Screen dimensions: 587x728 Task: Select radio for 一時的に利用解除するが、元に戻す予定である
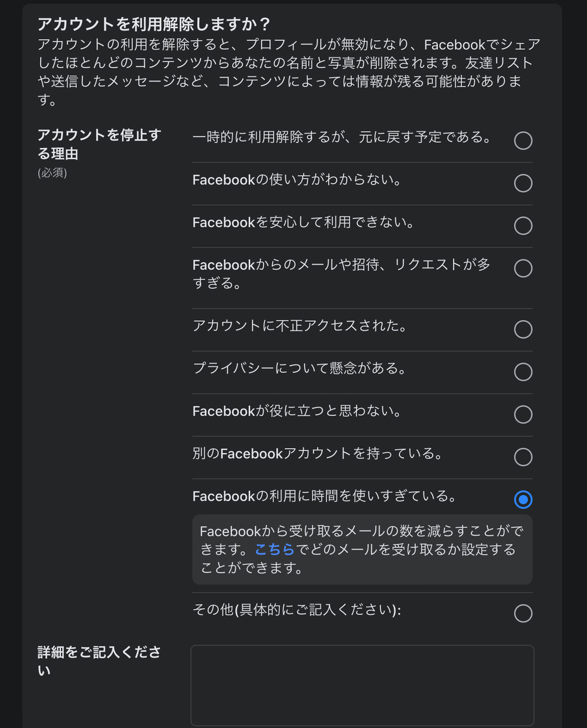tap(523, 141)
